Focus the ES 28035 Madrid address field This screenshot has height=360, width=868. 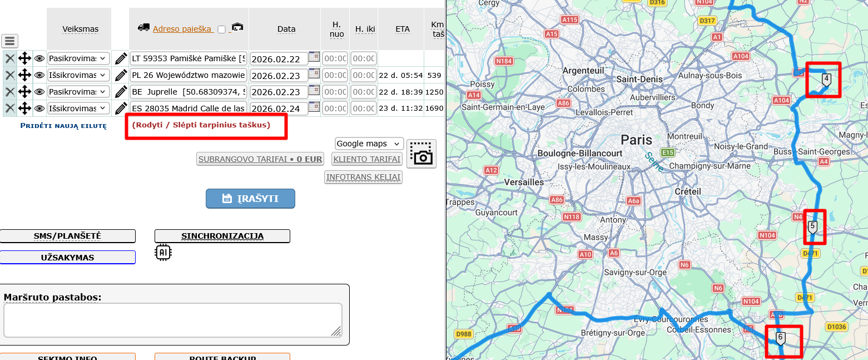click(x=189, y=108)
